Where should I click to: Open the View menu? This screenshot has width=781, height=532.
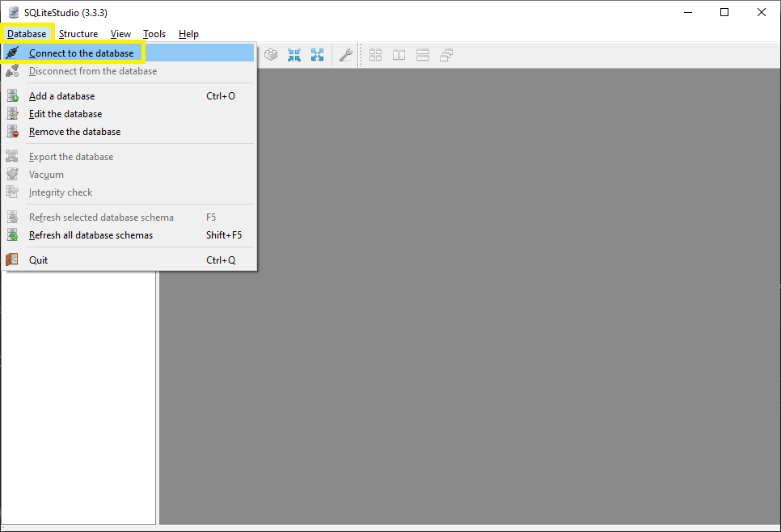[x=120, y=34]
